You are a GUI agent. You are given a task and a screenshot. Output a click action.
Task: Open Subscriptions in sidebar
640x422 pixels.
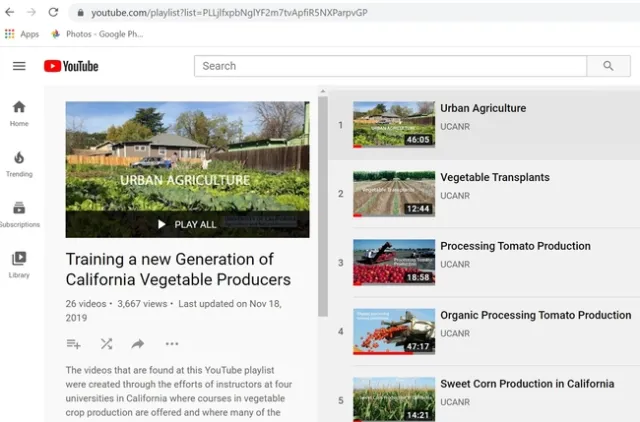click(x=19, y=214)
